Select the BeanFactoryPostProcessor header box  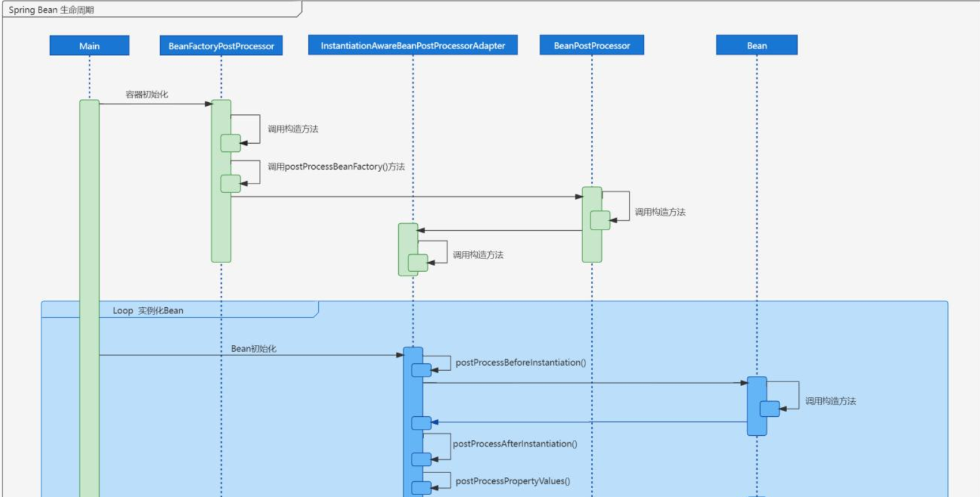point(221,45)
